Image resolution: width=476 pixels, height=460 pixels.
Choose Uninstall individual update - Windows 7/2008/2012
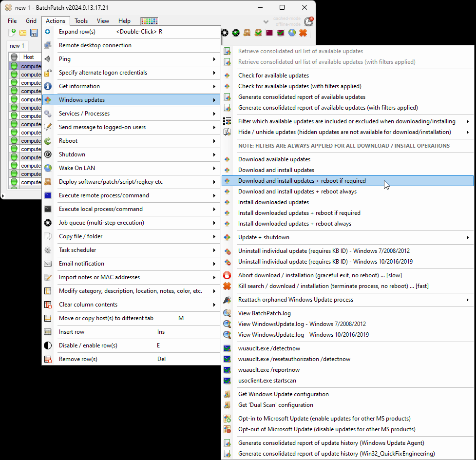click(x=324, y=251)
